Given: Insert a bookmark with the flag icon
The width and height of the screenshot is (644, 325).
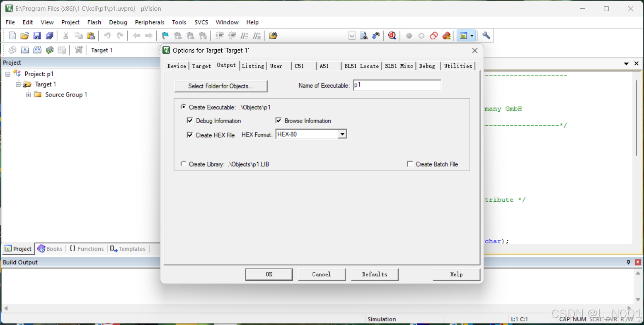Looking at the screenshot, I should point(165,36).
